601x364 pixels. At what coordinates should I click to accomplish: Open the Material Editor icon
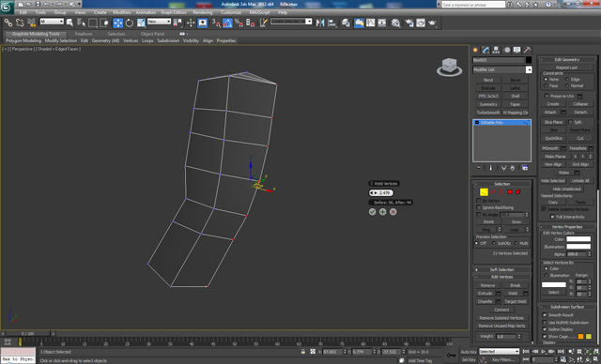coord(395,23)
